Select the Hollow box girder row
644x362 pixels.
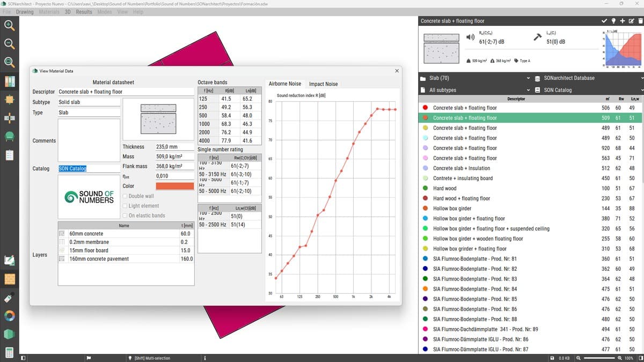pyautogui.click(x=531, y=209)
